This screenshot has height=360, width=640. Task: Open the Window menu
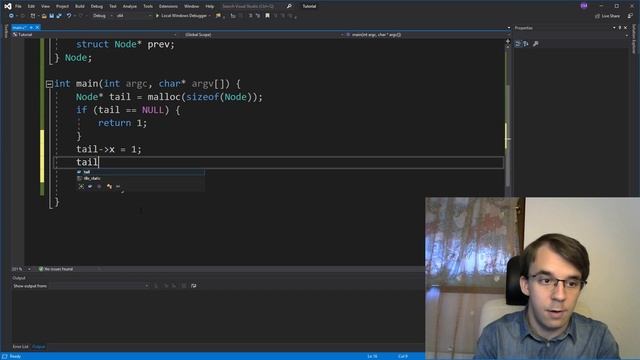tap(191, 6)
